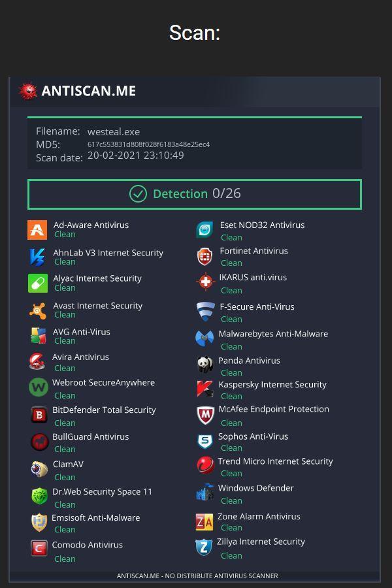Image resolution: width=392 pixels, height=588 pixels.
Task: Click the Eset NOD32 icon
Action: click(204, 229)
